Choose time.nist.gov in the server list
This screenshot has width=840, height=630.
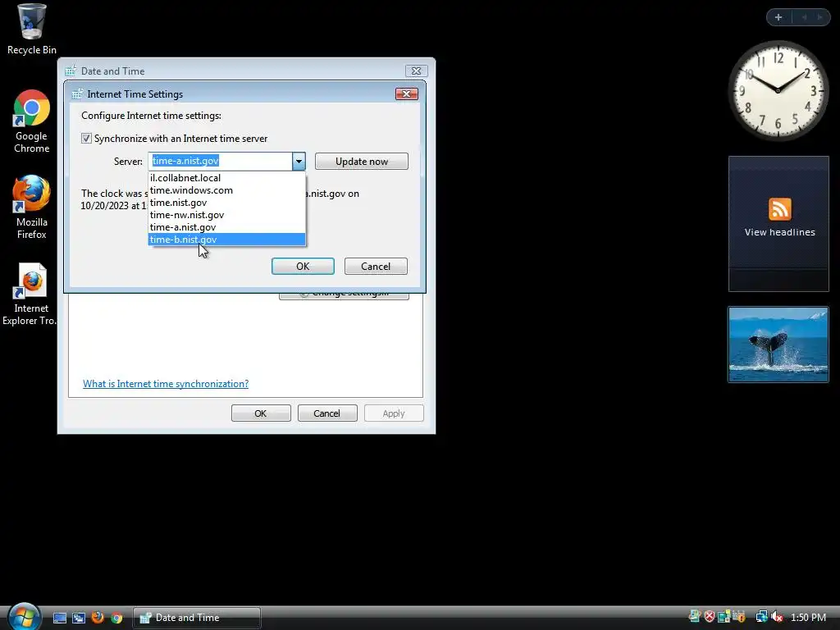[x=226, y=203]
